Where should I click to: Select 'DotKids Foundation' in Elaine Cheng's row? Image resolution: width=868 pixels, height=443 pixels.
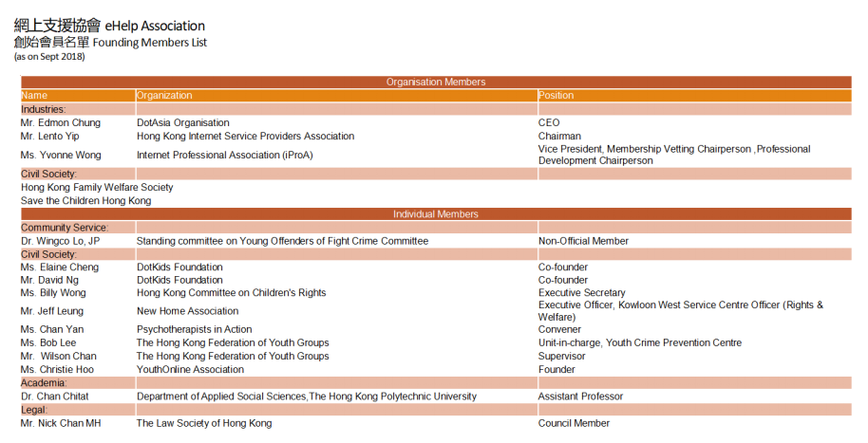coord(179,268)
